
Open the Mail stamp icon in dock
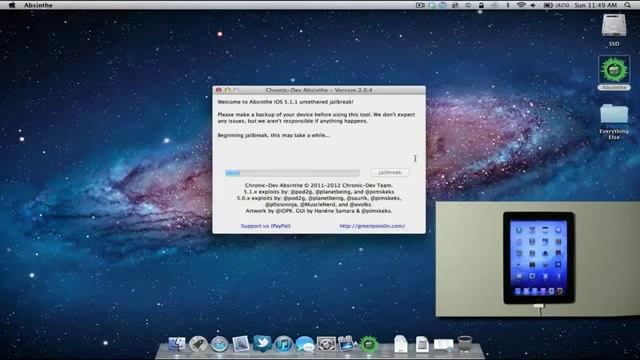(241, 344)
